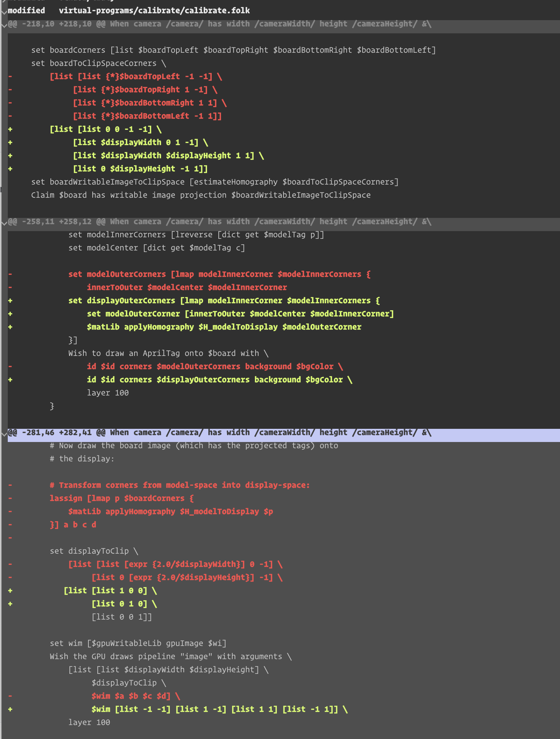Select the 'modified' status label
The height and width of the screenshot is (739, 560).
[26, 10]
